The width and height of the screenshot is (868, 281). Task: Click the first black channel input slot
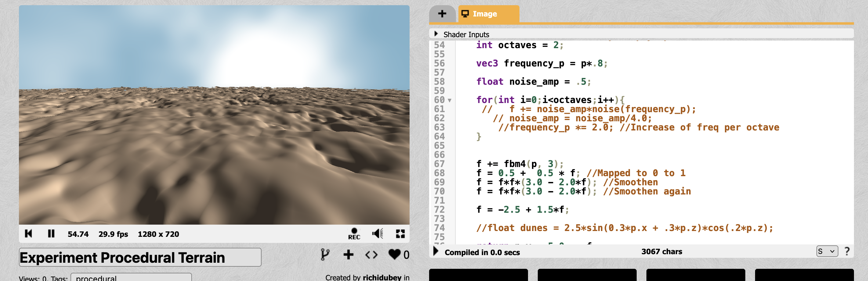[478, 275]
